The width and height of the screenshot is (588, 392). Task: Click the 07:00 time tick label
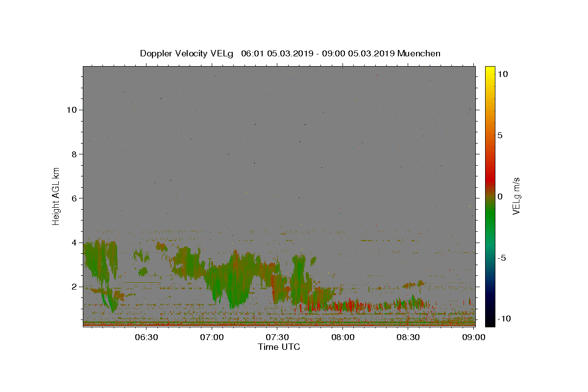tap(212, 337)
